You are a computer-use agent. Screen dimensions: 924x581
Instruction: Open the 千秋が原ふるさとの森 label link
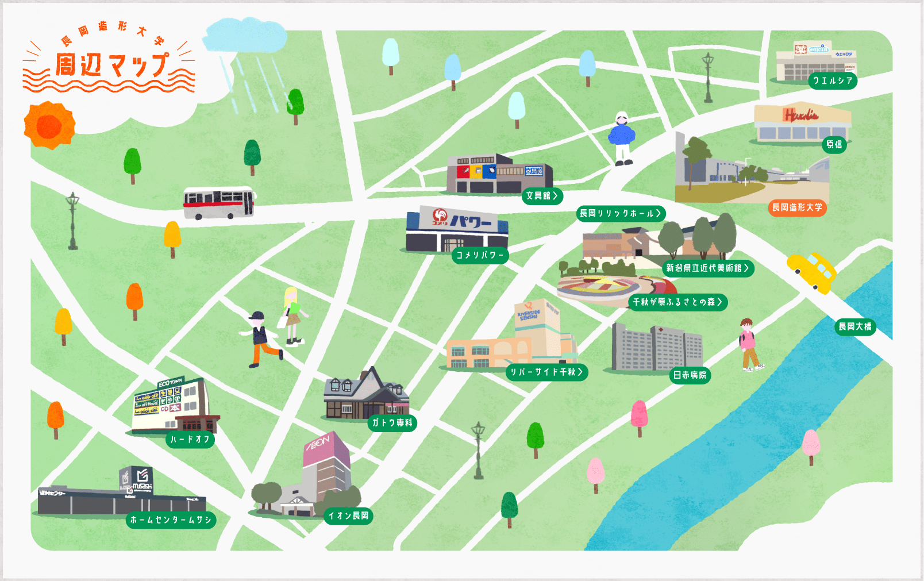678,302
